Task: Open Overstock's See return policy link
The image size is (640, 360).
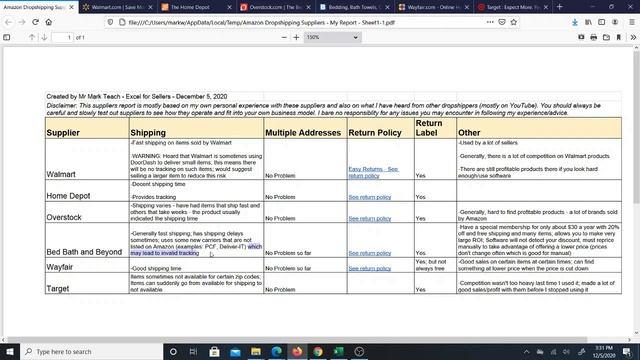Action: 369,218
